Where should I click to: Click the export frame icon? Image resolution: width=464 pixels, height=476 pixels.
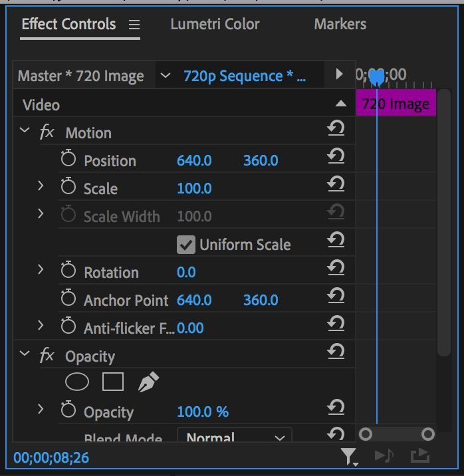pos(420,455)
